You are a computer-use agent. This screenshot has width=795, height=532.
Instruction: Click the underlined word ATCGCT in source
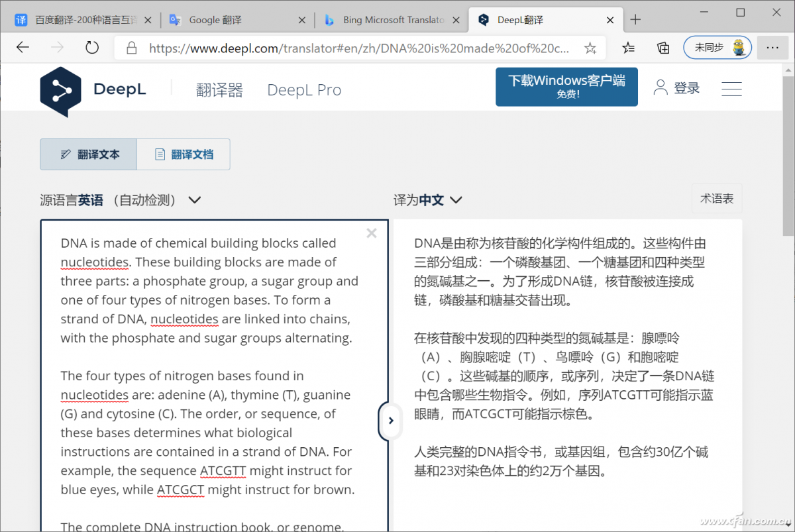click(x=180, y=490)
